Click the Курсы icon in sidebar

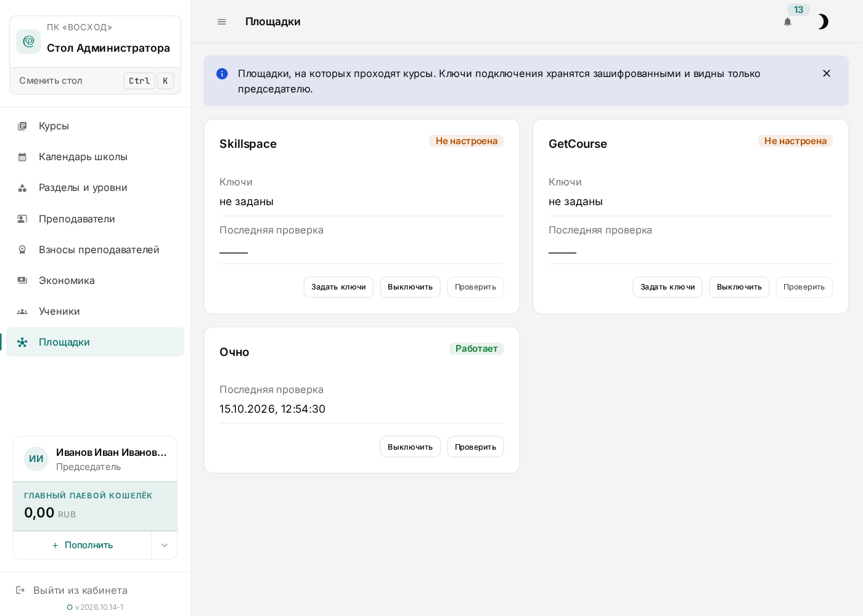(x=22, y=126)
